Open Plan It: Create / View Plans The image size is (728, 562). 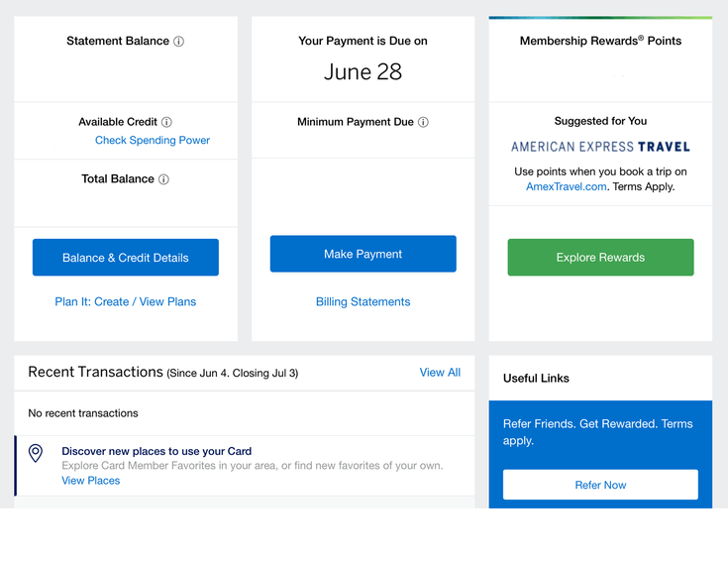click(126, 302)
